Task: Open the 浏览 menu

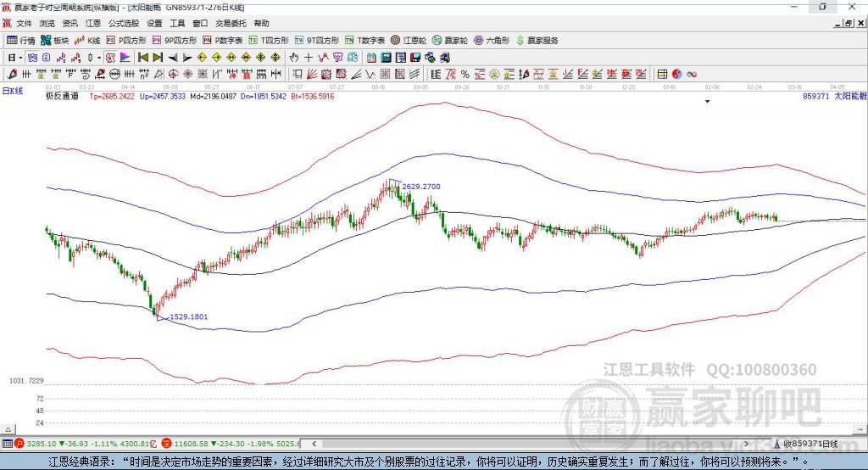Action: pos(47,23)
